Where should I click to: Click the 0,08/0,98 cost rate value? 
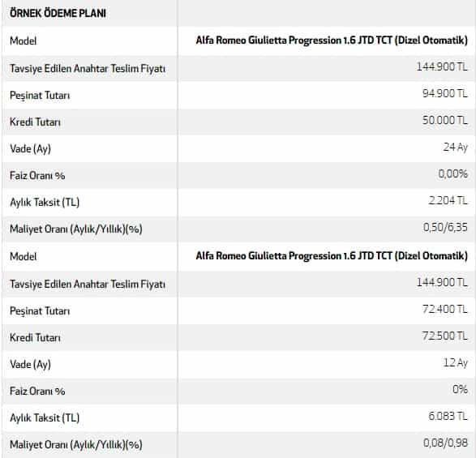(445, 443)
